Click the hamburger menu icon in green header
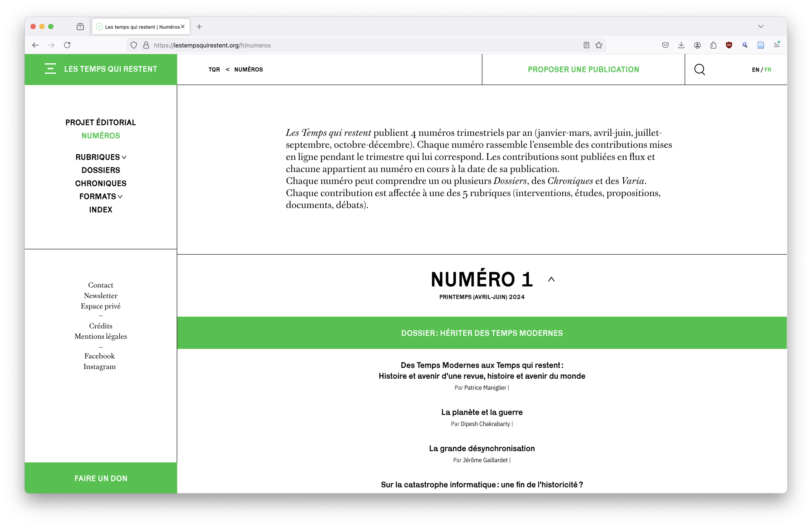Screen dimensions: 812x526 [x=50, y=69]
